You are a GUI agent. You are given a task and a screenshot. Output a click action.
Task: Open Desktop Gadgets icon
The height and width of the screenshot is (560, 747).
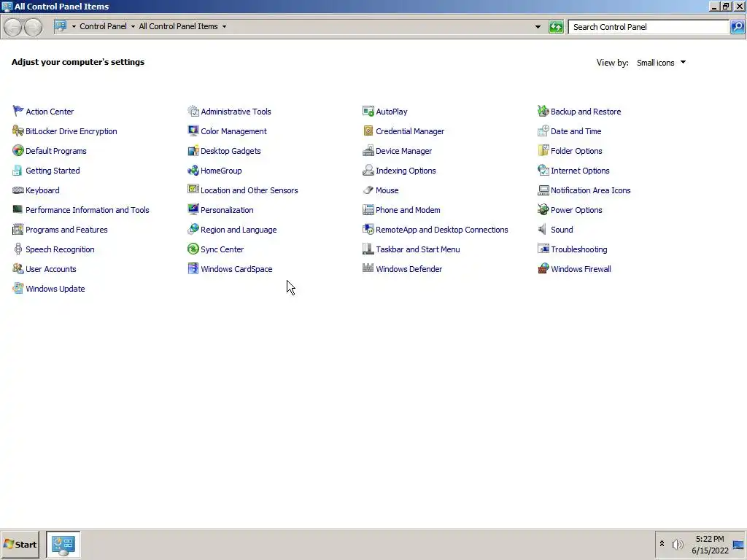coord(193,150)
